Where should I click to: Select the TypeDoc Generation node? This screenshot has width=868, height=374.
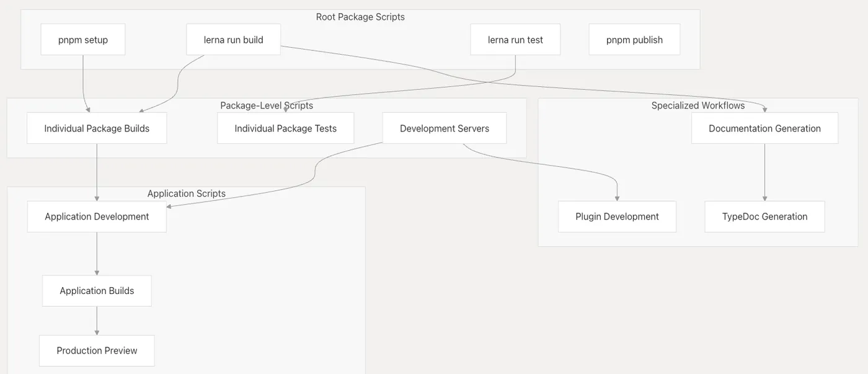point(764,216)
